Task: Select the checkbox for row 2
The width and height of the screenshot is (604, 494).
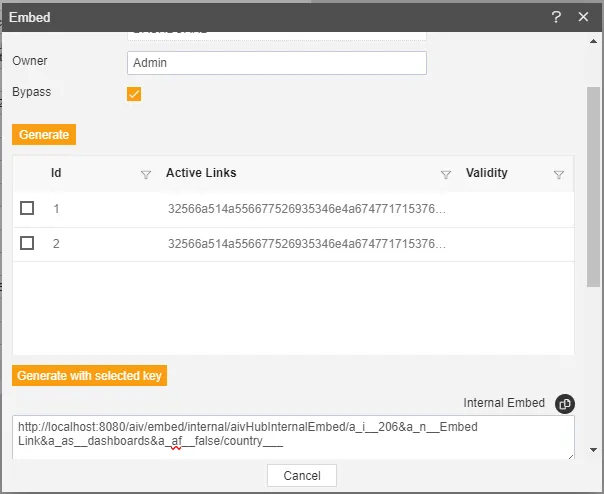Action: 27,243
